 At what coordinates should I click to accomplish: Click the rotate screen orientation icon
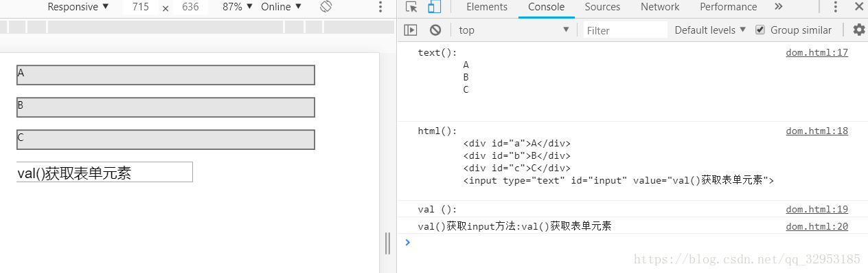click(326, 7)
